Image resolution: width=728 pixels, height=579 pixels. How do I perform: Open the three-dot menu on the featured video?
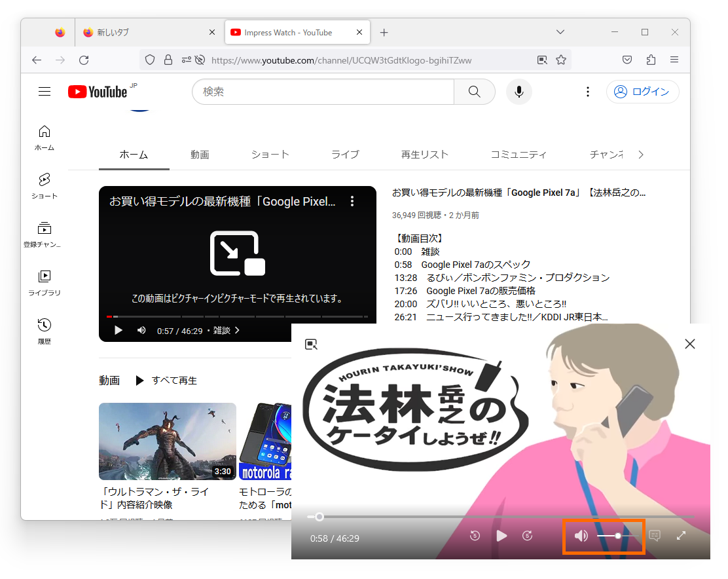tap(352, 201)
